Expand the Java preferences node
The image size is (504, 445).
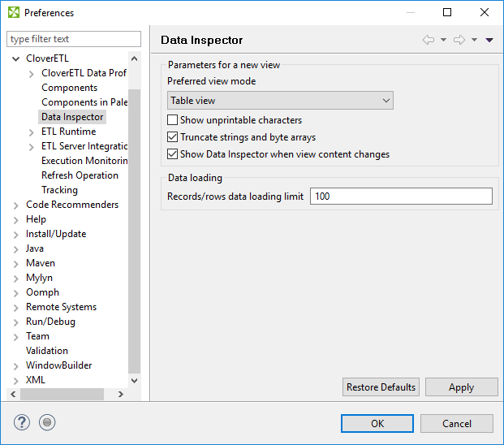15,248
